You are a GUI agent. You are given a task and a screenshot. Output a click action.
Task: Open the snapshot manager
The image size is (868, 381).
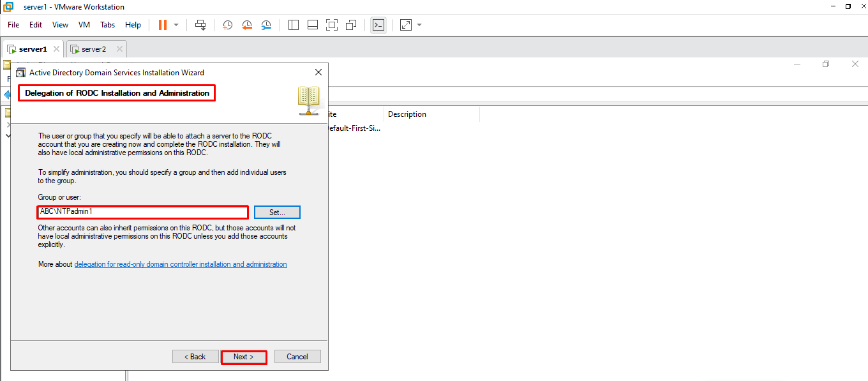point(267,25)
